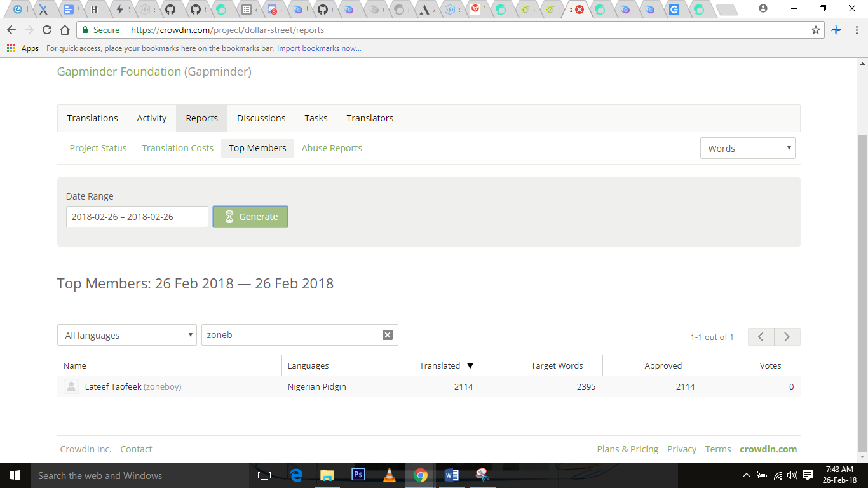Open the Project Status report
The image size is (868, 488).
(98, 148)
